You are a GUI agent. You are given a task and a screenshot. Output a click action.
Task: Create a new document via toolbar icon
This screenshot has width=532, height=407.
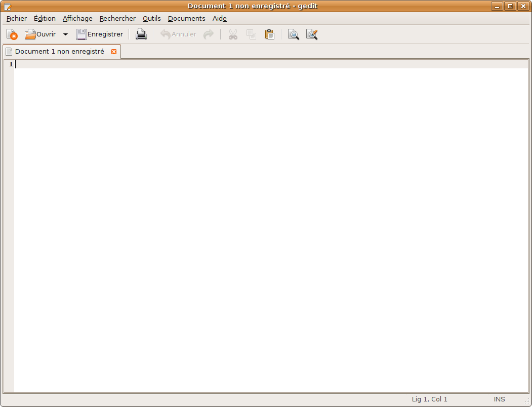[x=12, y=34]
